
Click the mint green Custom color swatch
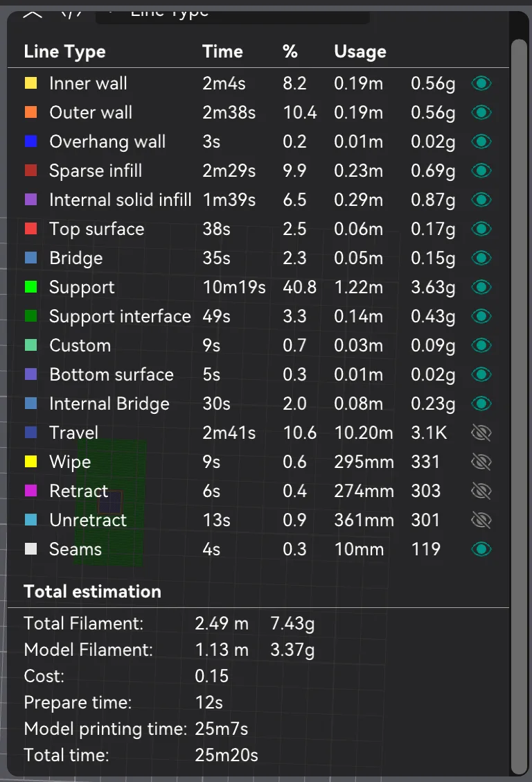[31, 345]
